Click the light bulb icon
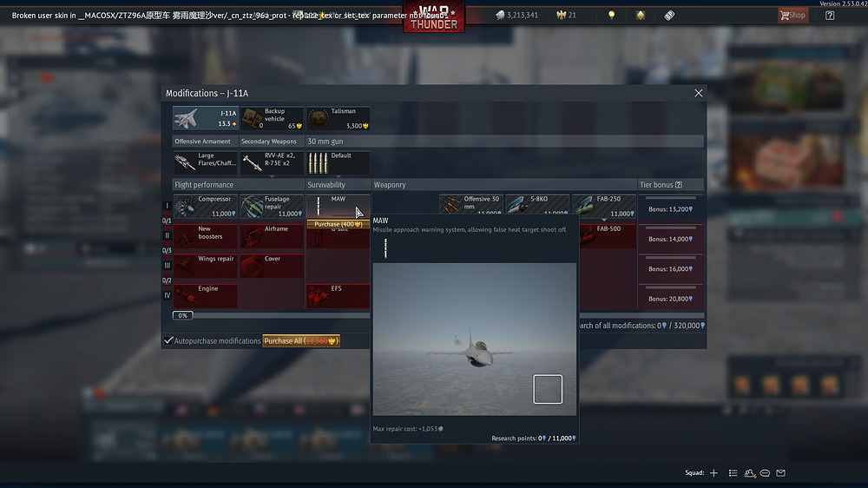 [x=611, y=15]
